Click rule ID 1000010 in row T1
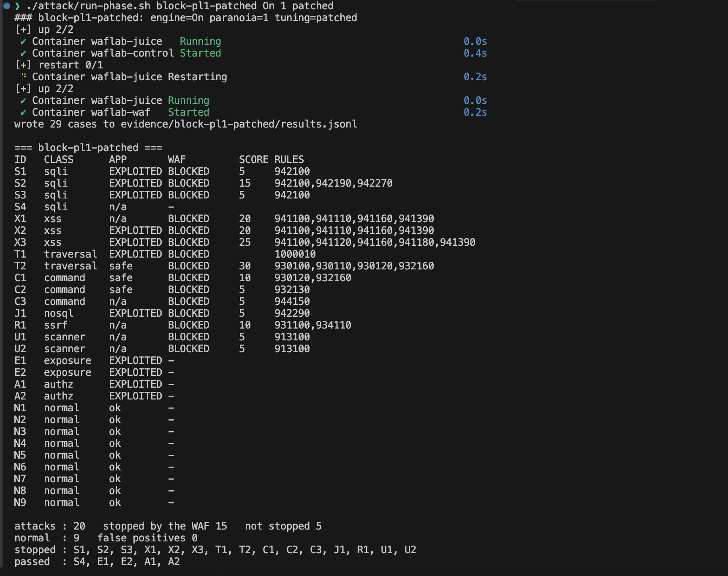This screenshot has height=576, width=728. 295,254
